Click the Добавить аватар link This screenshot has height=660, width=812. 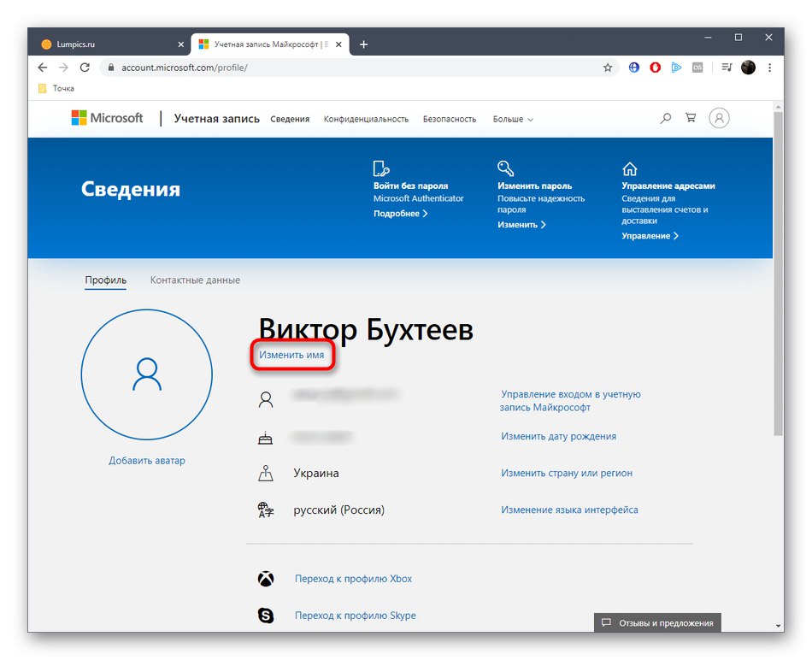tap(146, 461)
